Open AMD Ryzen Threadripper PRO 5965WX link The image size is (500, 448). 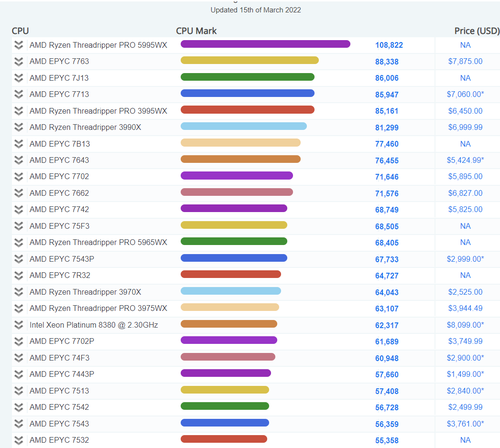tap(98, 242)
